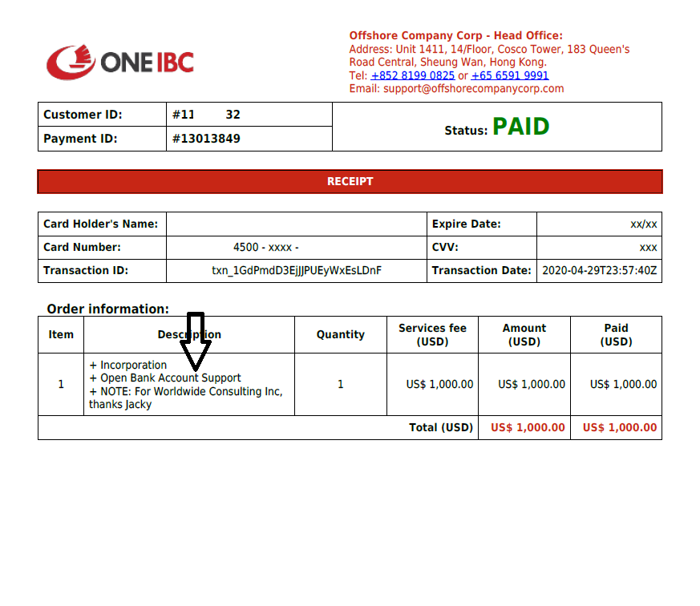Viewport: 700px width, 606px height.
Task: Click the Quantity column header
Action: [341, 335]
